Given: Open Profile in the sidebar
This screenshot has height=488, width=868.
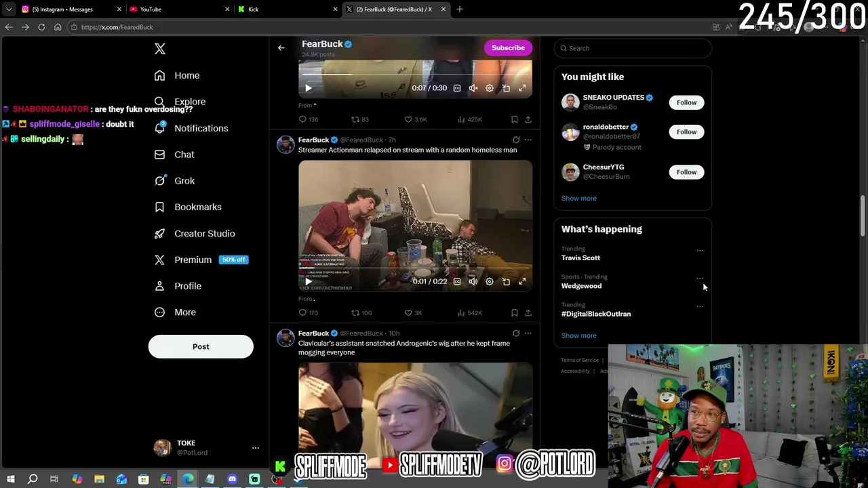Looking at the screenshot, I should point(178,286).
